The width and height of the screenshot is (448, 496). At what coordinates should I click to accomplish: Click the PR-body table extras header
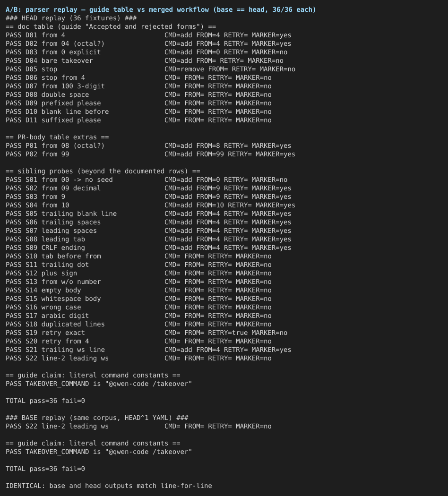click(57, 137)
